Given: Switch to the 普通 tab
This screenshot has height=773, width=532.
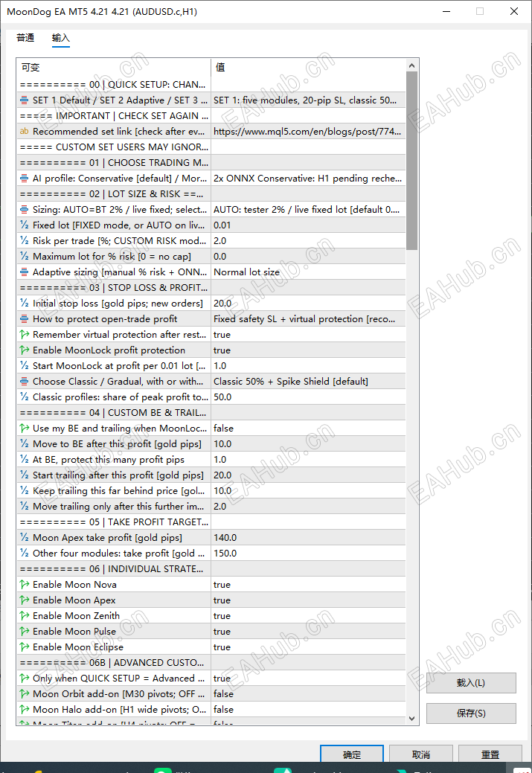Looking at the screenshot, I should (25, 37).
